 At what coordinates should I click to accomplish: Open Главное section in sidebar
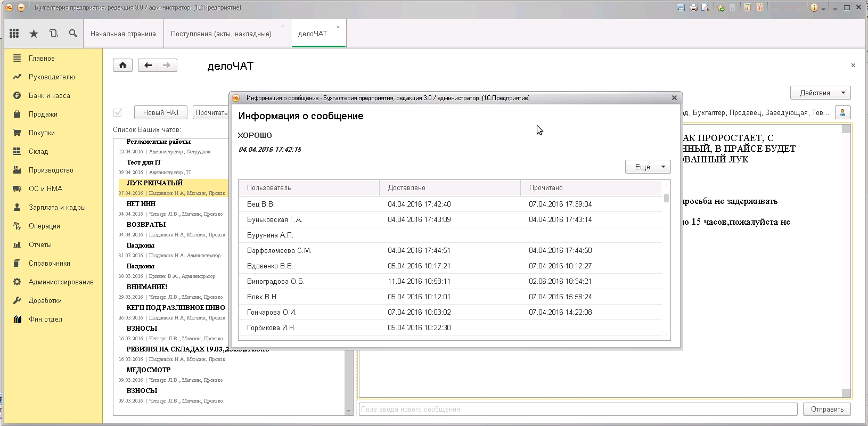pyautogui.click(x=42, y=58)
